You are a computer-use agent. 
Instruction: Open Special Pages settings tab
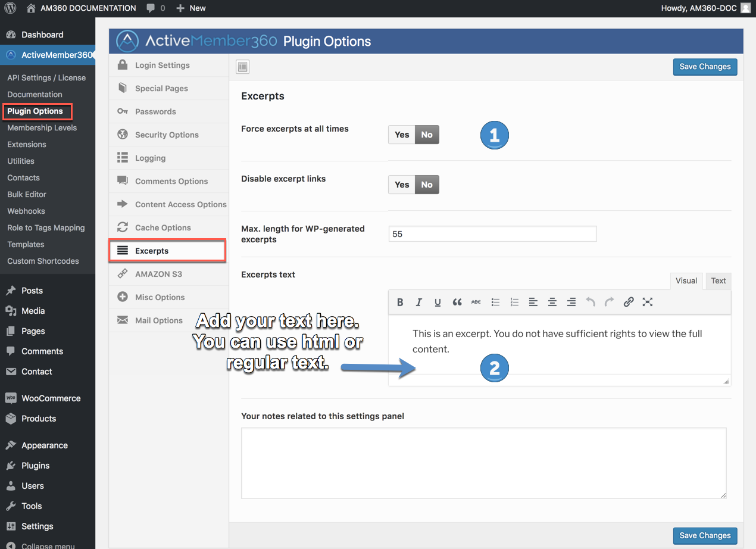pyautogui.click(x=169, y=88)
